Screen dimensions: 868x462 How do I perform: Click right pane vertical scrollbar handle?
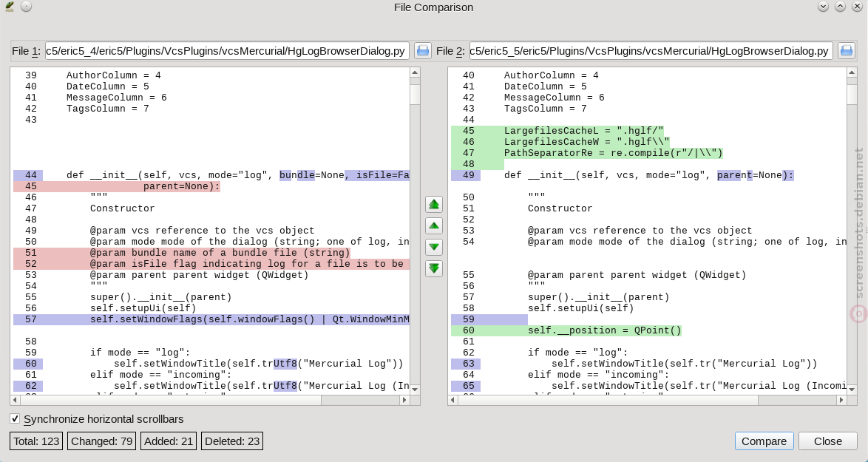click(x=852, y=93)
